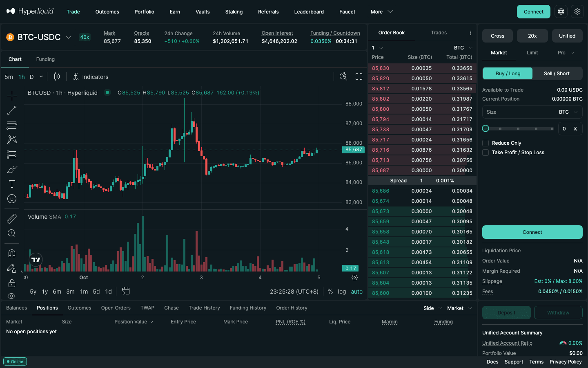588x368 pixels.
Task: Open the Indicators panel
Action: pyautogui.click(x=91, y=76)
